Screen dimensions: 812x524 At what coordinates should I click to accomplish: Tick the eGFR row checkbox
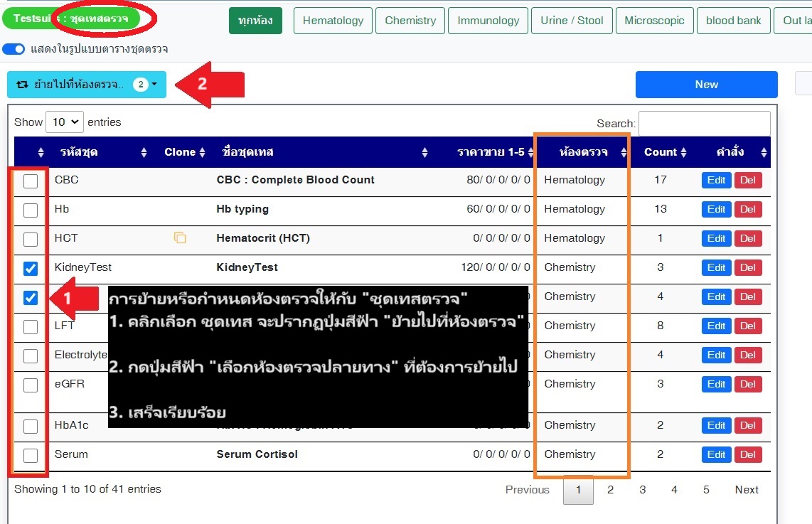pos(31,385)
